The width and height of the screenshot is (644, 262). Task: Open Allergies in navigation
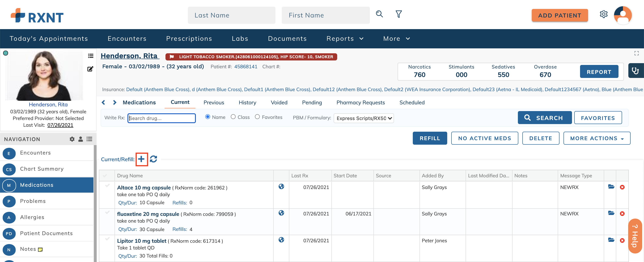pyautogui.click(x=47, y=217)
